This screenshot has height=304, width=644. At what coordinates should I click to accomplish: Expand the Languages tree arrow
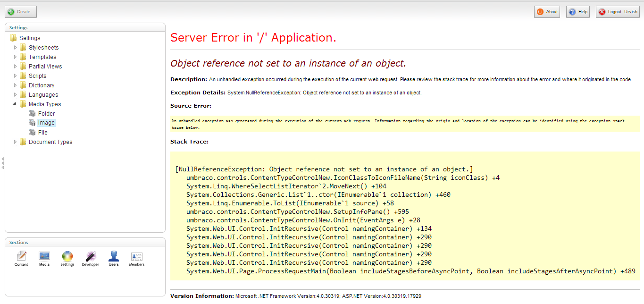pyautogui.click(x=15, y=94)
